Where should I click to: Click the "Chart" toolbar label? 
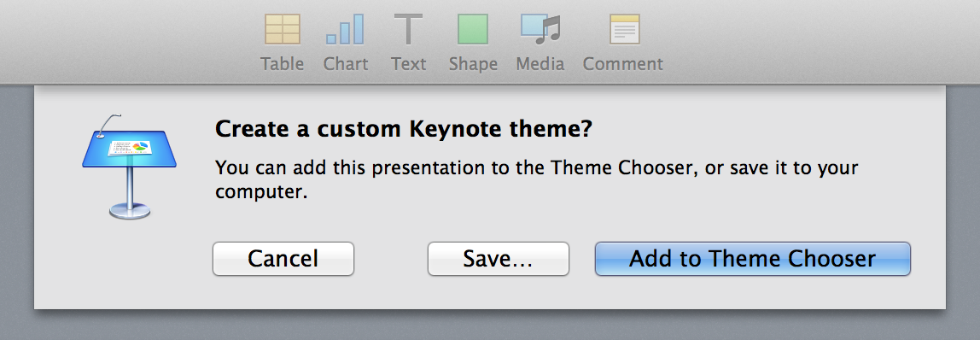(x=346, y=64)
